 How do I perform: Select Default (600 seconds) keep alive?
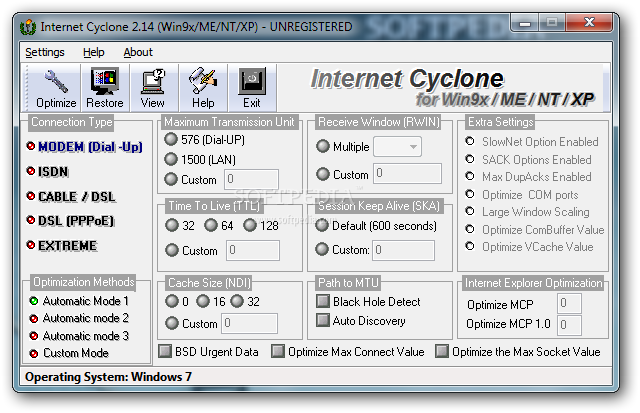tap(376, 226)
